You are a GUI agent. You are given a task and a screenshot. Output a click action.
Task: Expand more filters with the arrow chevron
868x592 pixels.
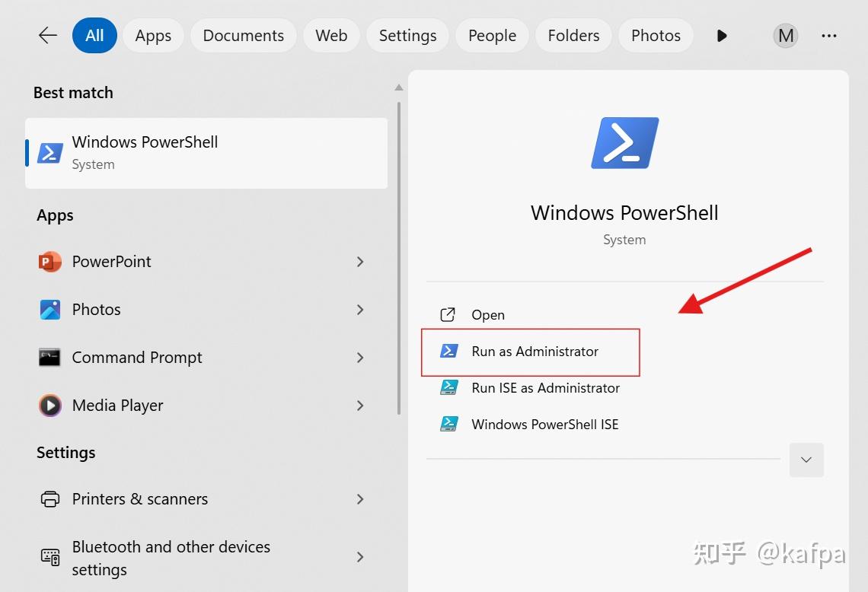[x=720, y=35]
